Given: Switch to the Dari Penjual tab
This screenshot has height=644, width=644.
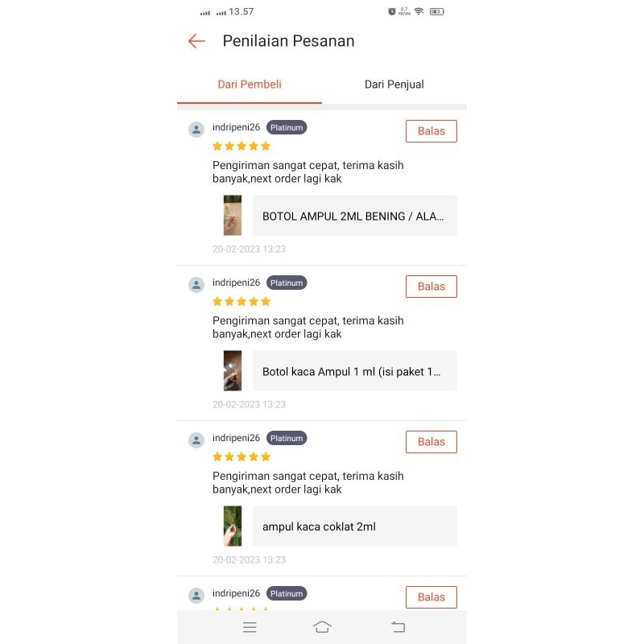Looking at the screenshot, I should pos(394,85).
